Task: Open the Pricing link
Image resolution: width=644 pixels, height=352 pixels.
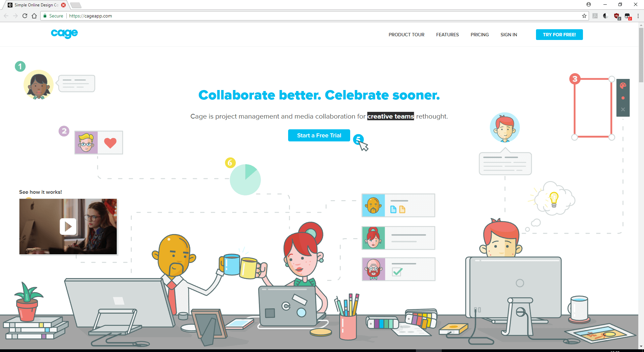Action: pyautogui.click(x=480, y=35)
